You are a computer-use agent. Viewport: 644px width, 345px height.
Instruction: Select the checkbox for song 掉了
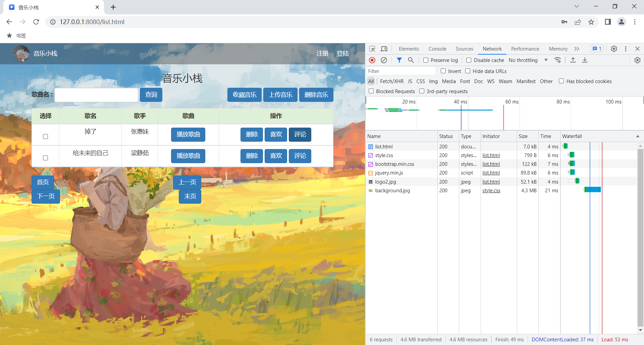[46, 136]
